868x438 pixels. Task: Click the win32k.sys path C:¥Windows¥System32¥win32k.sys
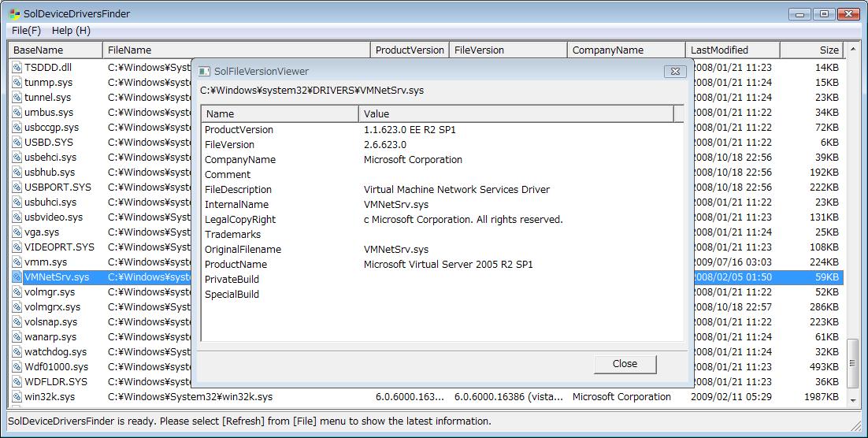[x=191, y=396]
